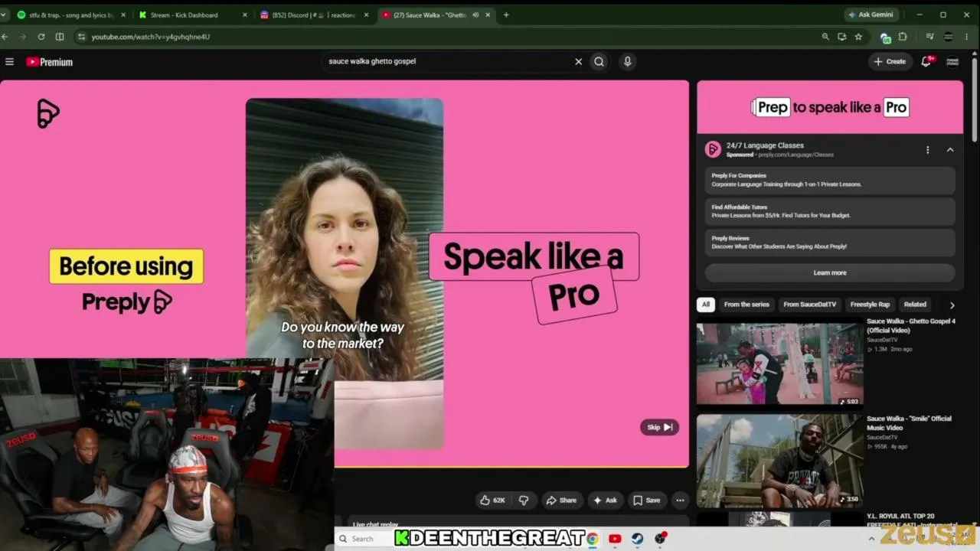
Task: Show more filter chips with the arrow
Action: pos(952,305)
